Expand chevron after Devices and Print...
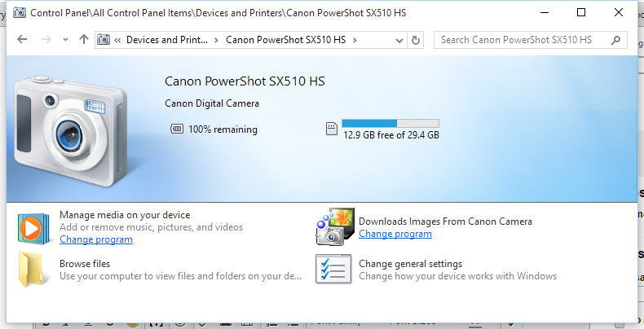This screenshot has height=329, width=644. pyautogui.click(x=216, y=40)
